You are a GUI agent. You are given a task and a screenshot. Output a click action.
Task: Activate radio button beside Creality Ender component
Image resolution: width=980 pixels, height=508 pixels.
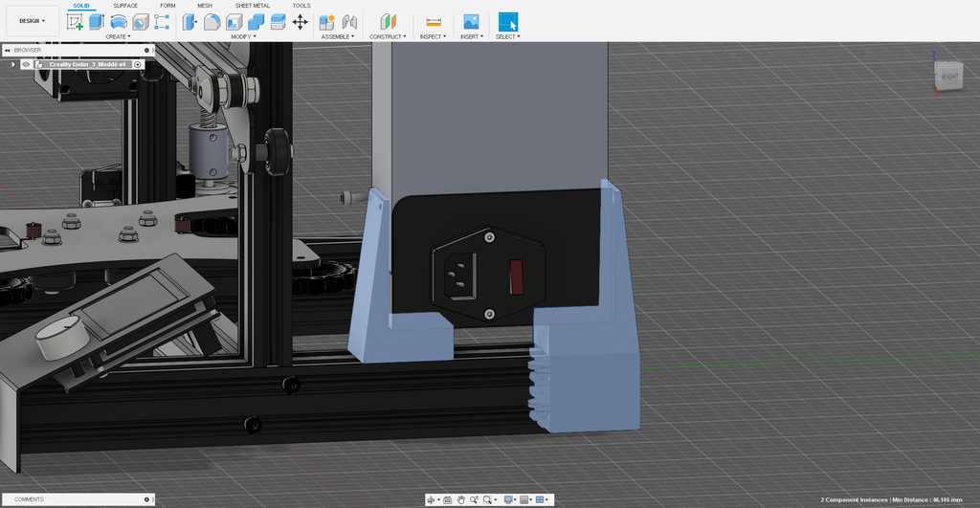[138, 64]
